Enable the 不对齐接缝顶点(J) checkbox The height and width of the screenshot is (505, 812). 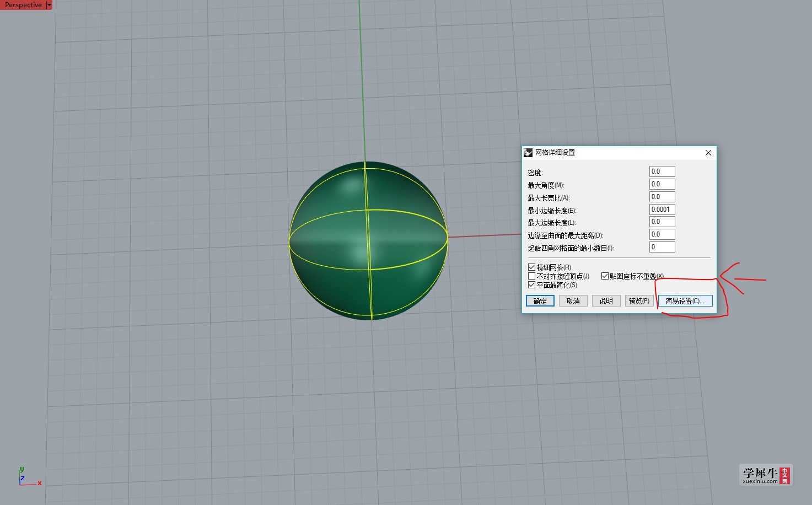pyautogui.click(x=531, y=276)
